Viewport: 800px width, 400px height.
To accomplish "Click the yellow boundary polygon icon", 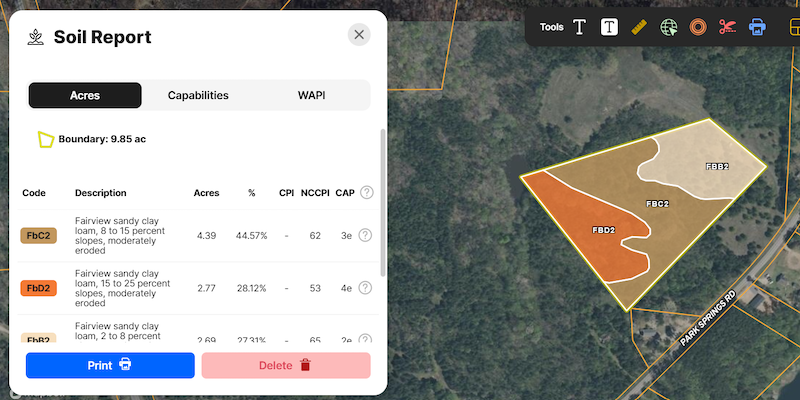I will click(x=45, y=140).
